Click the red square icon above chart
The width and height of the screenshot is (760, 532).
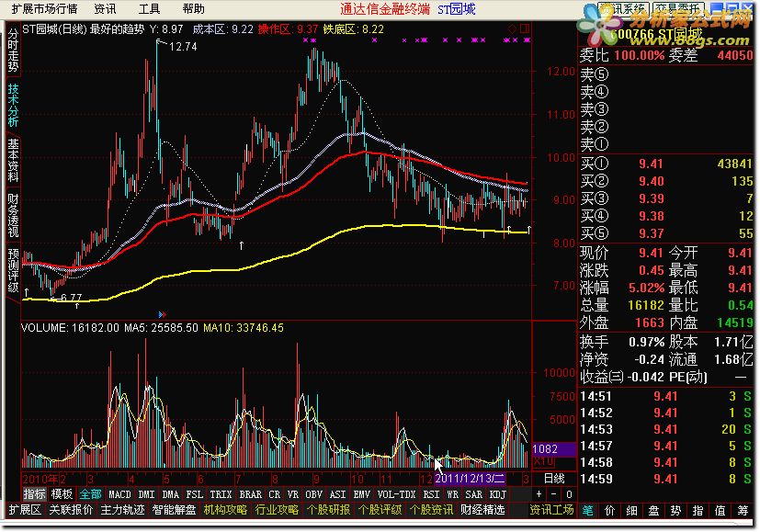tap(525, 29)
